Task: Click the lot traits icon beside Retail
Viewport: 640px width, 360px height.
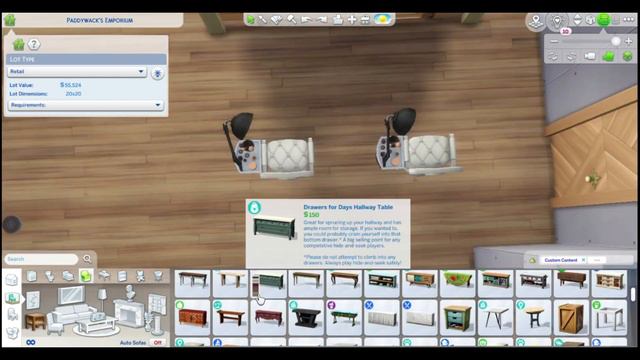Action: click(x=158, y=73)
